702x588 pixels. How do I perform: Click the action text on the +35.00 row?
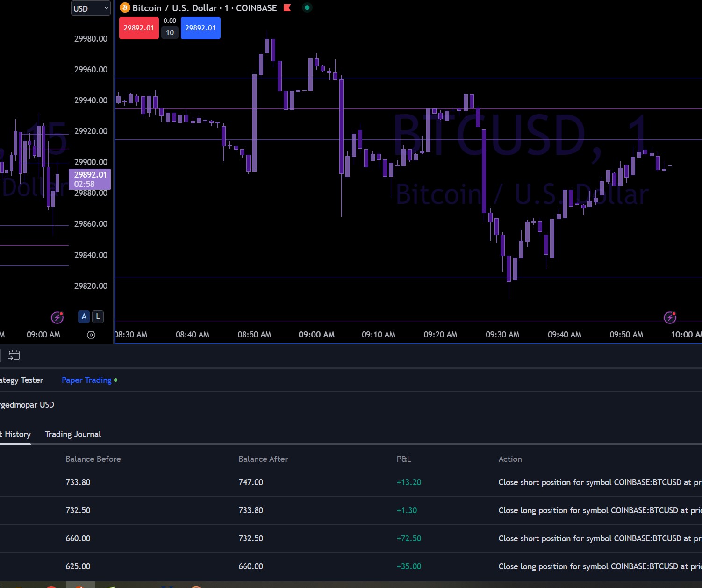pos(600,566)
